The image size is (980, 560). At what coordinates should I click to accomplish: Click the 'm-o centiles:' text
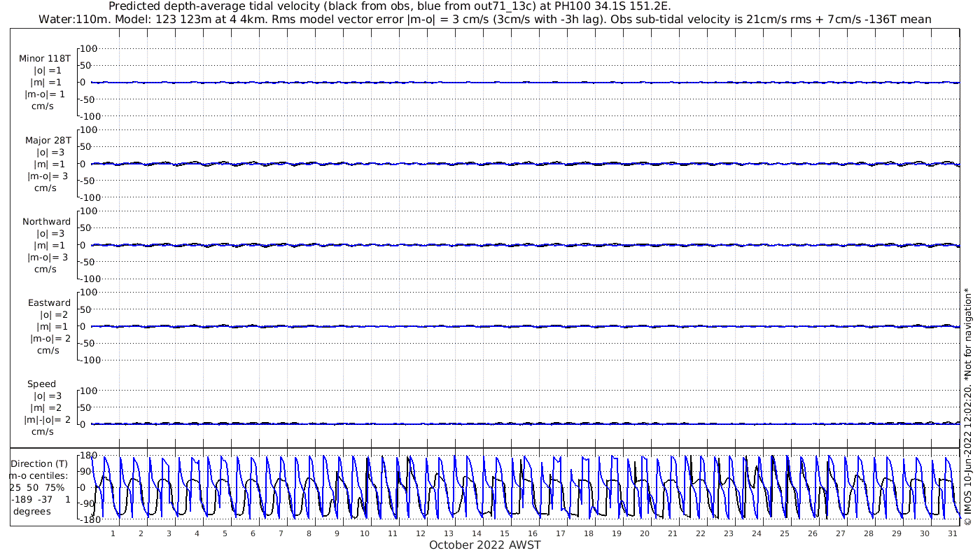click(x=38, y=475)
